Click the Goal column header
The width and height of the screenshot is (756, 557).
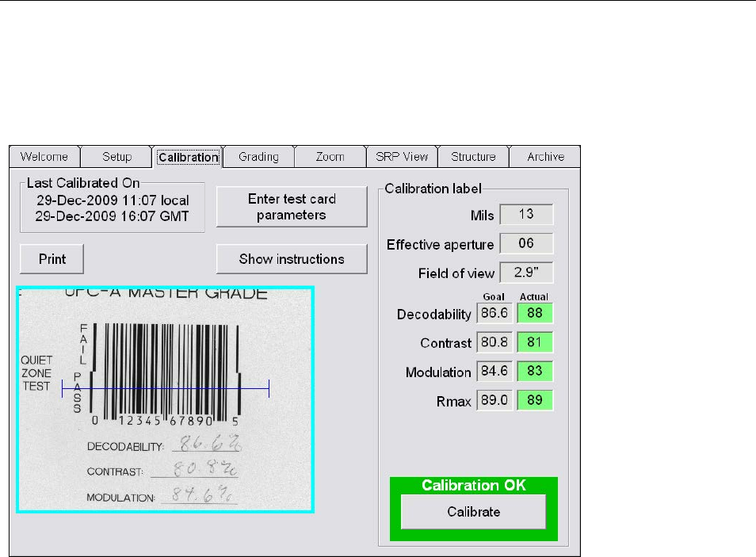(494, 297)
